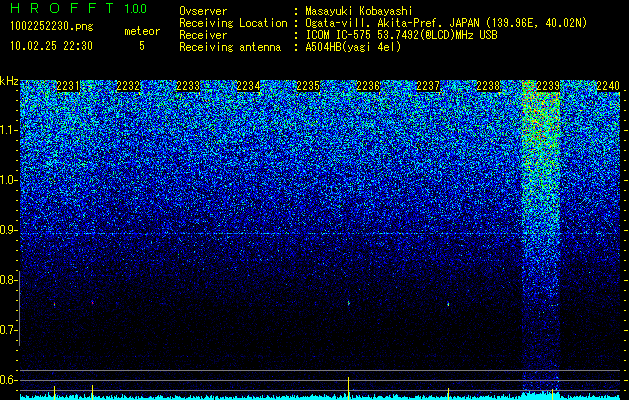Click the 2231 time marker
Screen dimensions: 629x400
(x=68, y=86)
